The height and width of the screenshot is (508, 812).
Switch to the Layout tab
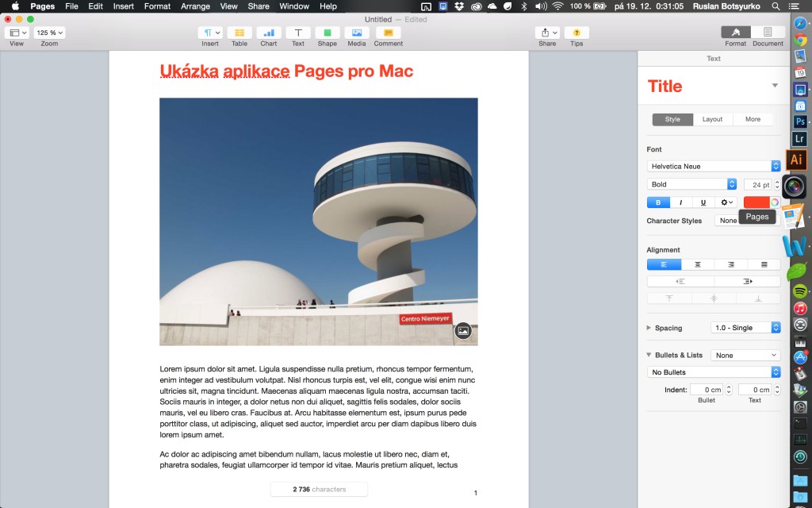(x=712, y=119)
